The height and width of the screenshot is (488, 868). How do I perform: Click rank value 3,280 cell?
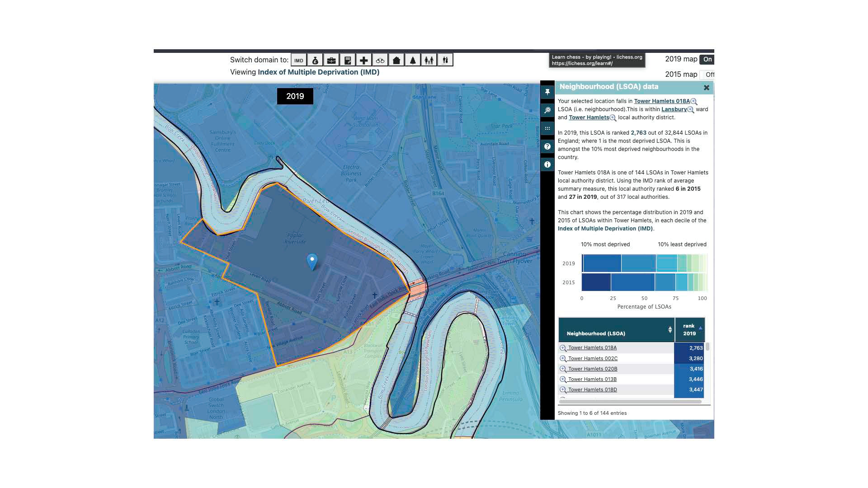tap(689, 359)
